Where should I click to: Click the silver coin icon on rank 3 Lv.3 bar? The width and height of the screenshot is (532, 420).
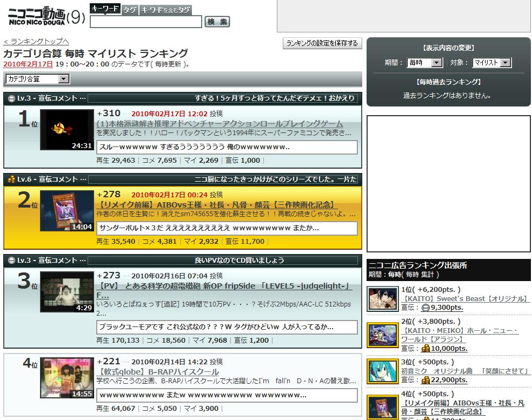[x=11, y=260]
